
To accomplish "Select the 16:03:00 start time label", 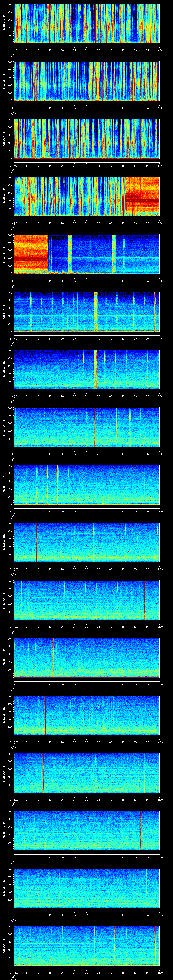I will click(14, 166).
